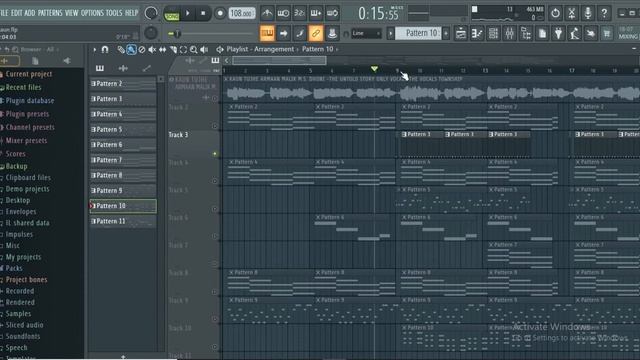640x360 pixels.
Task: Click the arrow left of Pattern selector
Action: (391, 33)
